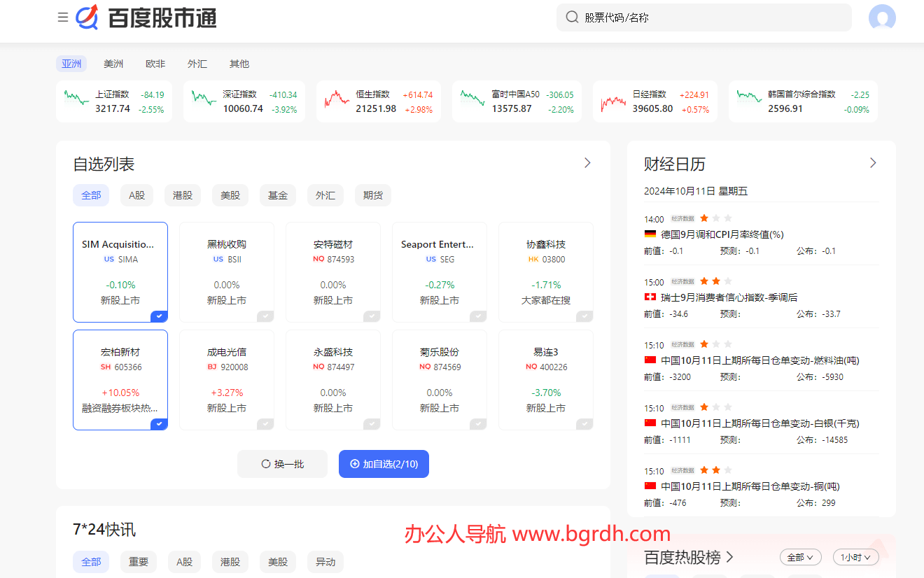924x578 pixels.
Task: Click the 富时中国A50 mini chart
Action: pos(472,99)
